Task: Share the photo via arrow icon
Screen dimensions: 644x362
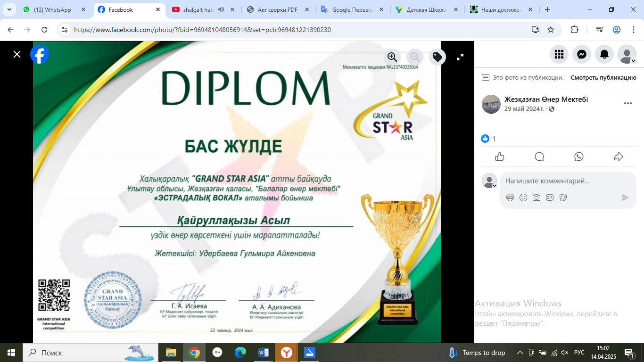Action: tap(619, 157)
